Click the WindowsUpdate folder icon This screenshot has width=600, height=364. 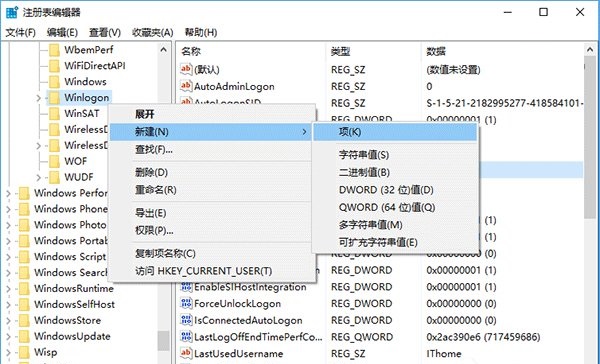24,336
